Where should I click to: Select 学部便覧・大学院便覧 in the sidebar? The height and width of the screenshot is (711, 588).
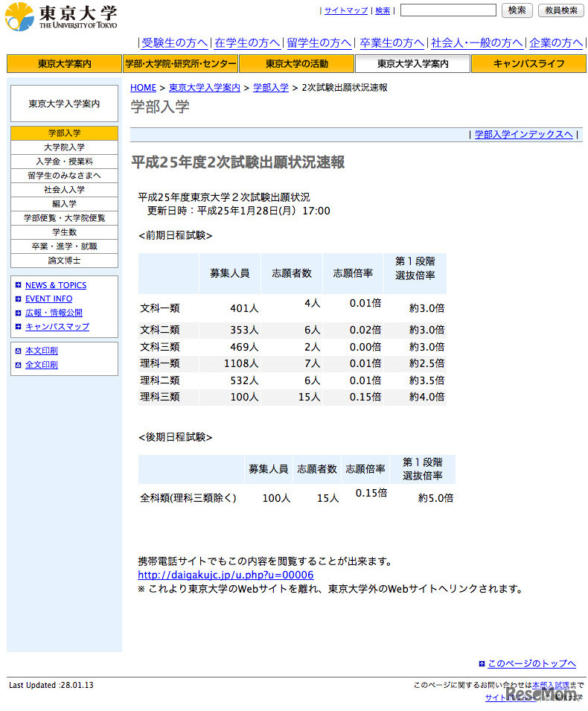64,218
